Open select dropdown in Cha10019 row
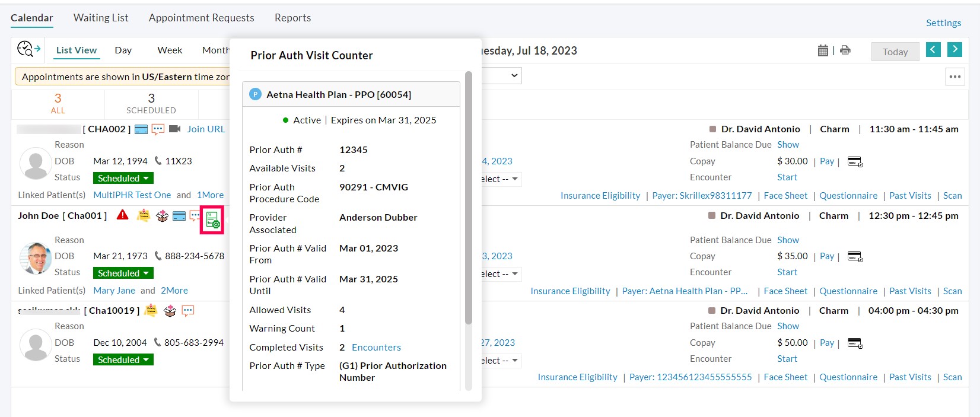 click(501, 360)
